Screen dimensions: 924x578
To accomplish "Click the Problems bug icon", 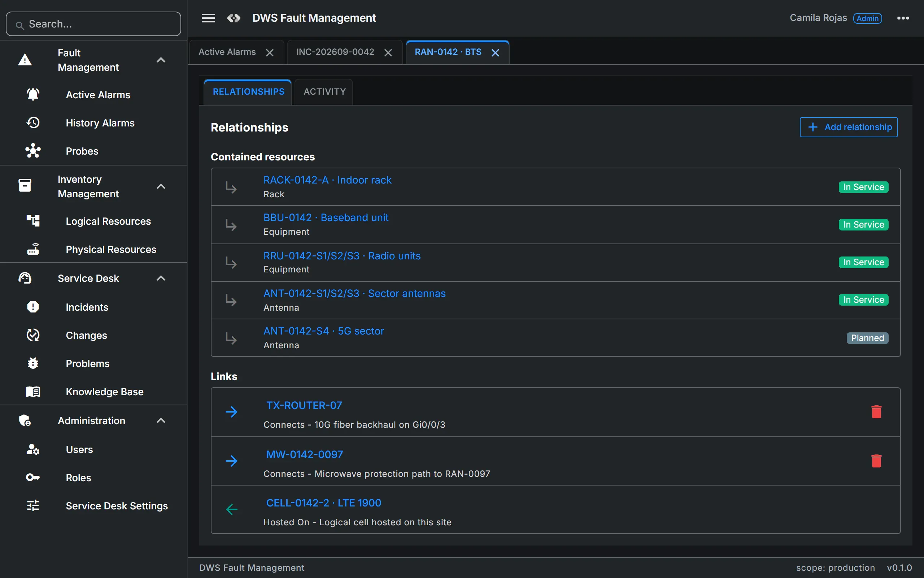I will tap(33, 363).
